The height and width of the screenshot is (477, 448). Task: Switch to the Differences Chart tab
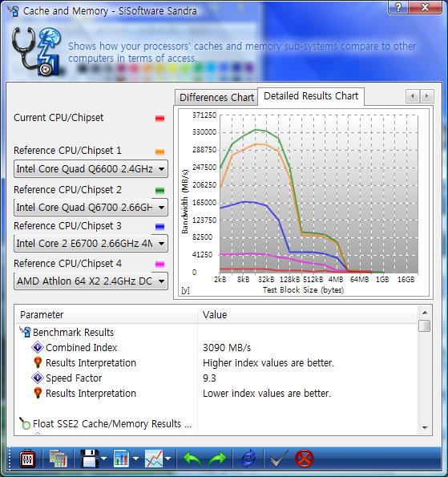(x=216, y=98)
